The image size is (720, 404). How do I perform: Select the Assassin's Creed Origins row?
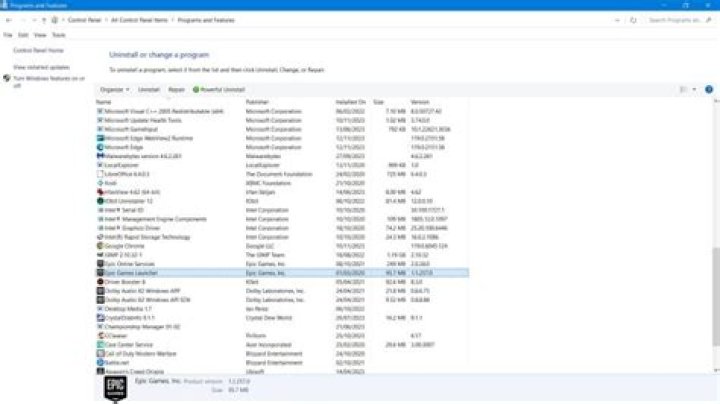pyautogui.click(x=282, y=371)
